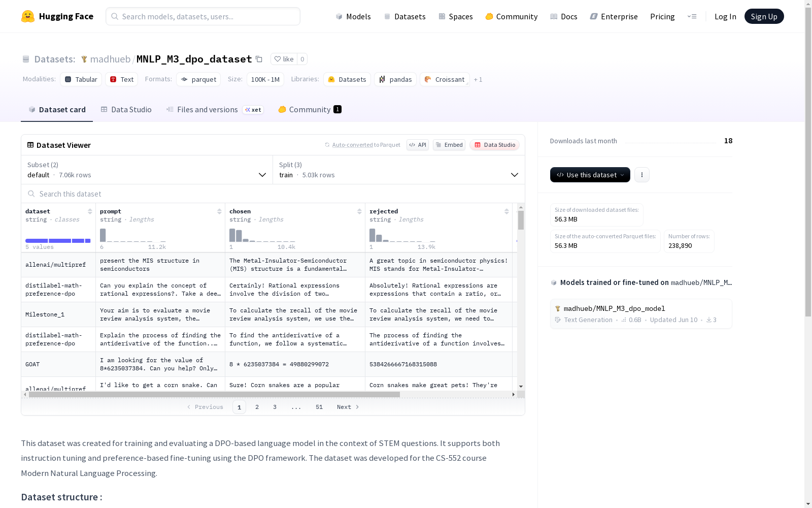Open the Datasets menu item
Viewport: 812px width, 508px height.
[404, 16]
